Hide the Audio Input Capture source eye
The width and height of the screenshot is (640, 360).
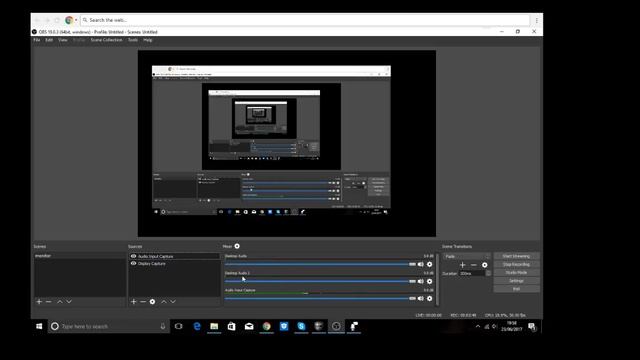(133, 256)
